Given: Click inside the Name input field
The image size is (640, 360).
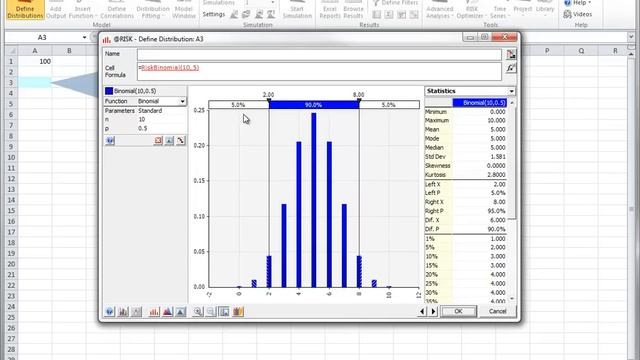Looking at the screenshot, I should [319, 54].
